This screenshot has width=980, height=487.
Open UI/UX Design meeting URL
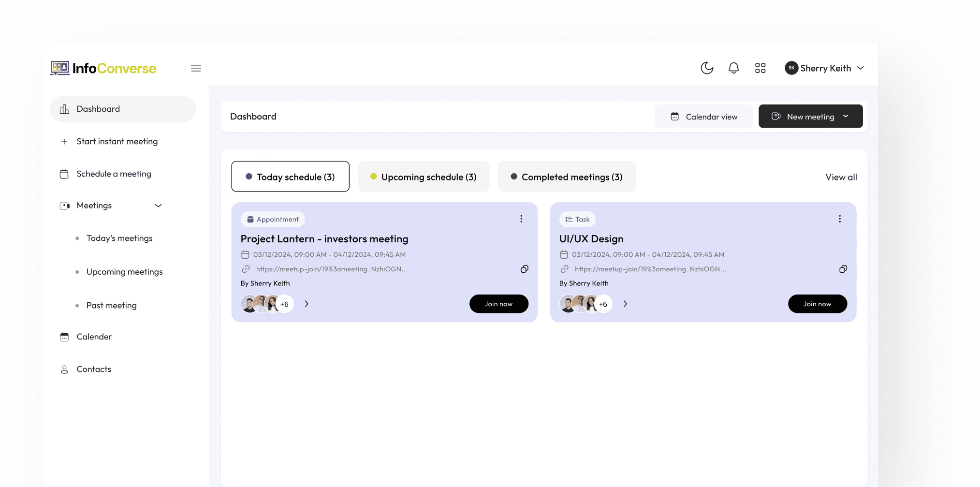(650, 269)
